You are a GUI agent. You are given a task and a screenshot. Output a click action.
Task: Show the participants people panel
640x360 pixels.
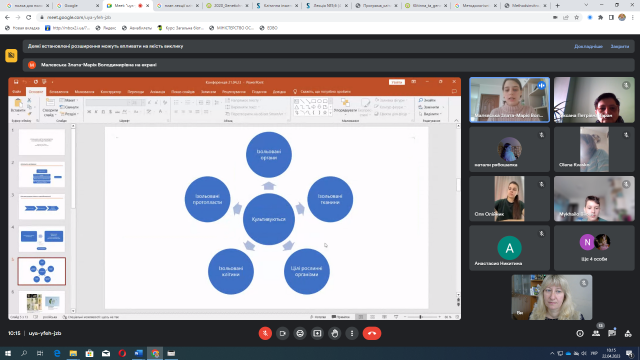click(596, 333)
